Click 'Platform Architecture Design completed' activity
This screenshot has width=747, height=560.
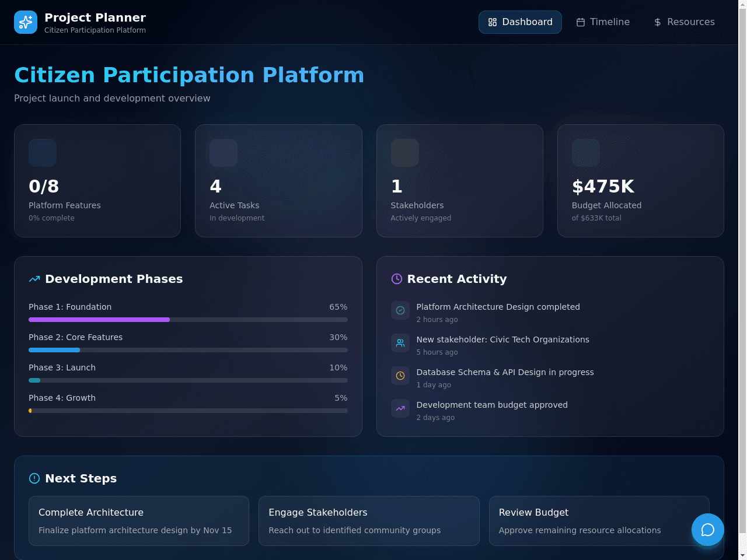coord(498,307)
